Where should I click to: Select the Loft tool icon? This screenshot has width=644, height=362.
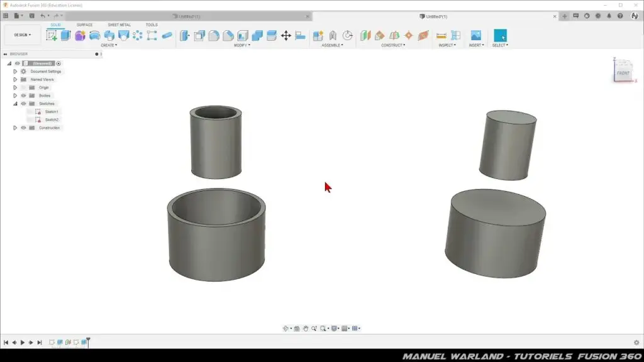[123, 35]
